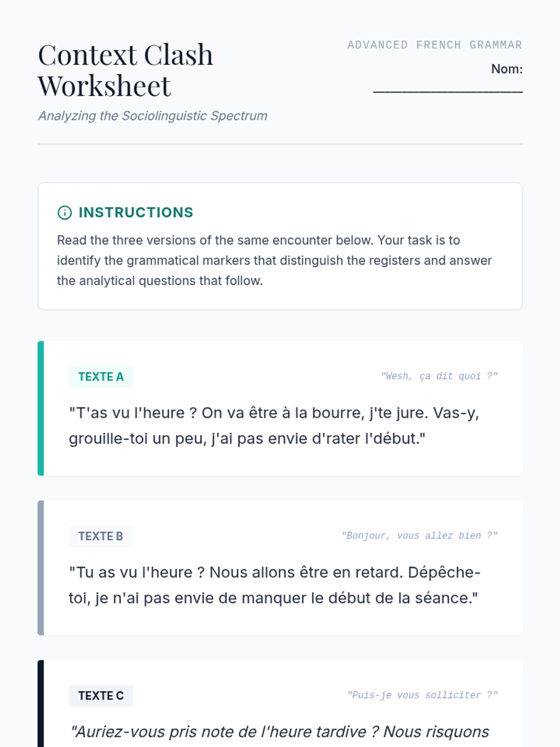This screenshot has height=747, width=560.
Task: Select the TEXTE C label badge
Action: coord(101,696)
